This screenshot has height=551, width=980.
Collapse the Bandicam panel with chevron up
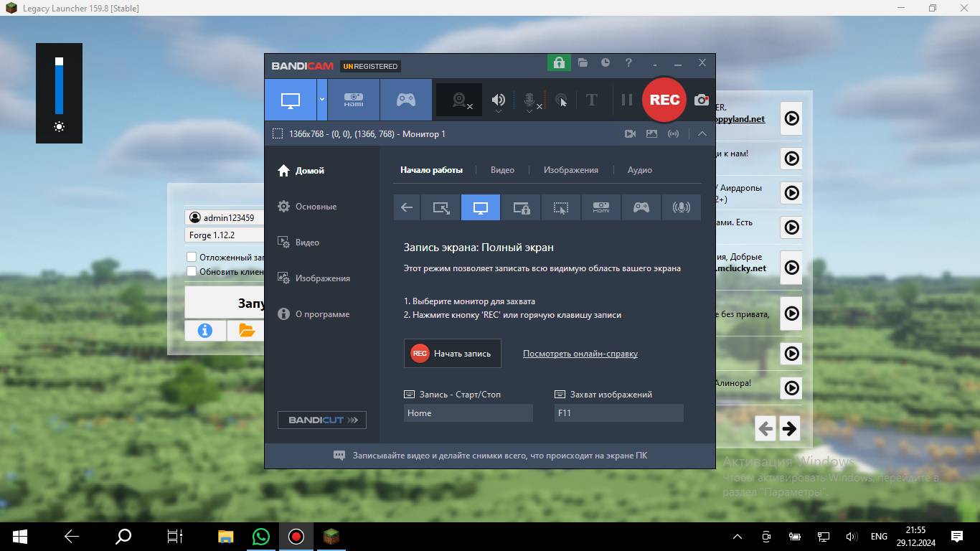coord(702,133)
